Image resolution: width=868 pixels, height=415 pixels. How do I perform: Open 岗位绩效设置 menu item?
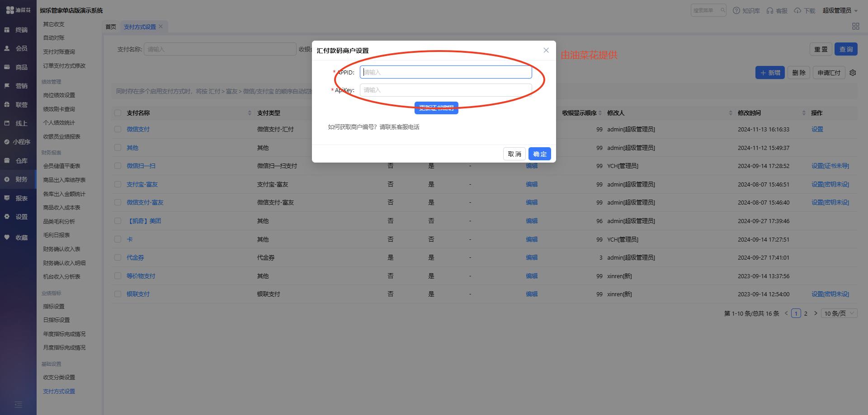59,95
